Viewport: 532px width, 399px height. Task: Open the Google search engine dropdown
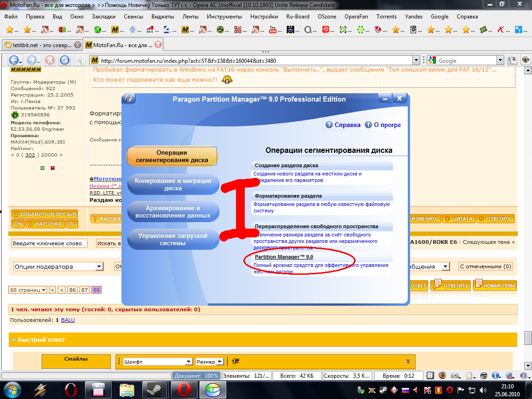[500, 60]
